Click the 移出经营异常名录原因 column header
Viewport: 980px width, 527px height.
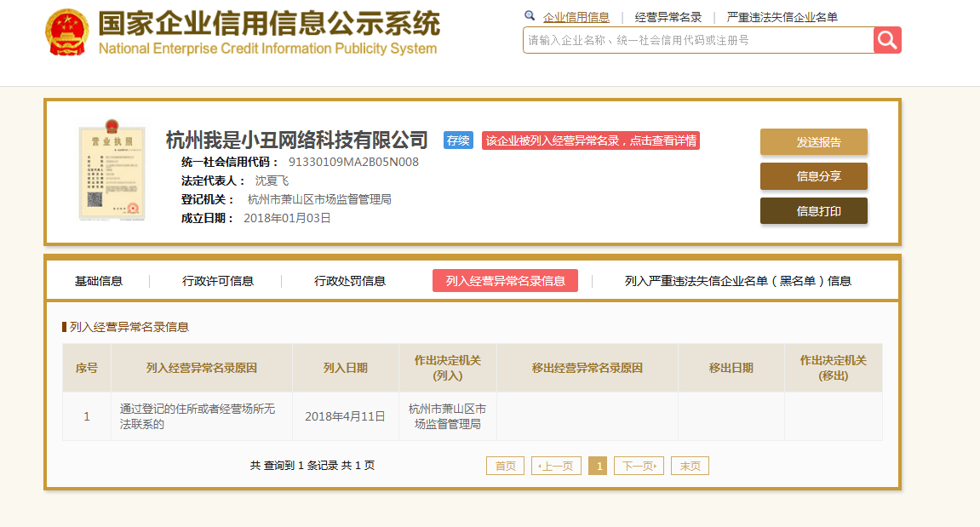point(587,368)
